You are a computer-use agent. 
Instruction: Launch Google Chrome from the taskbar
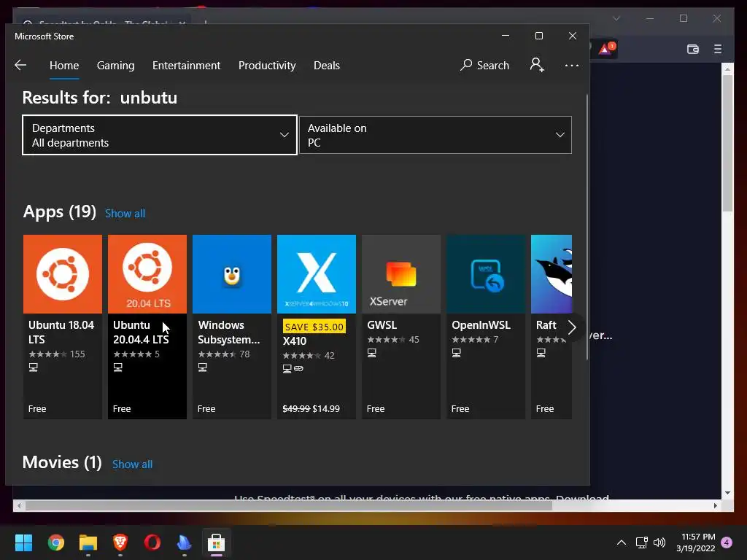pyautogui.click(x=55, y=542)
